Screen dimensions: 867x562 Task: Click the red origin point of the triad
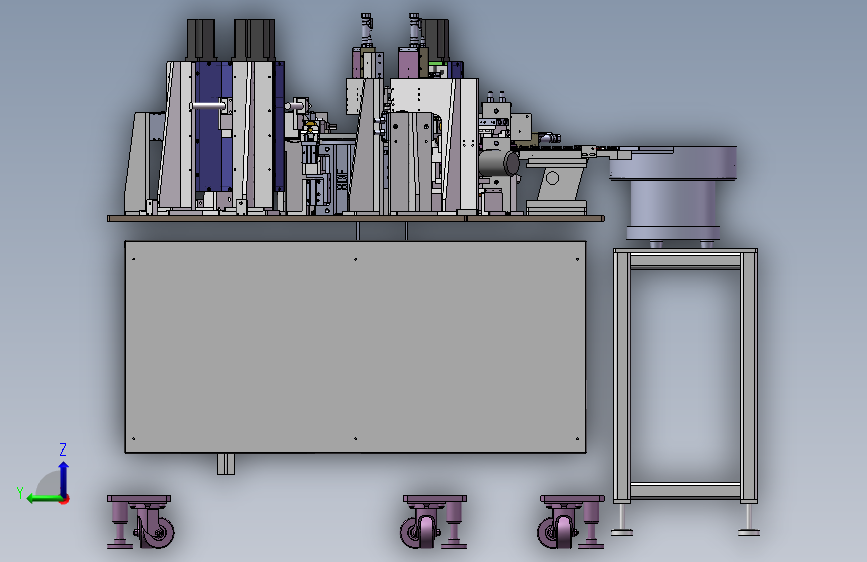pos(65,499)
